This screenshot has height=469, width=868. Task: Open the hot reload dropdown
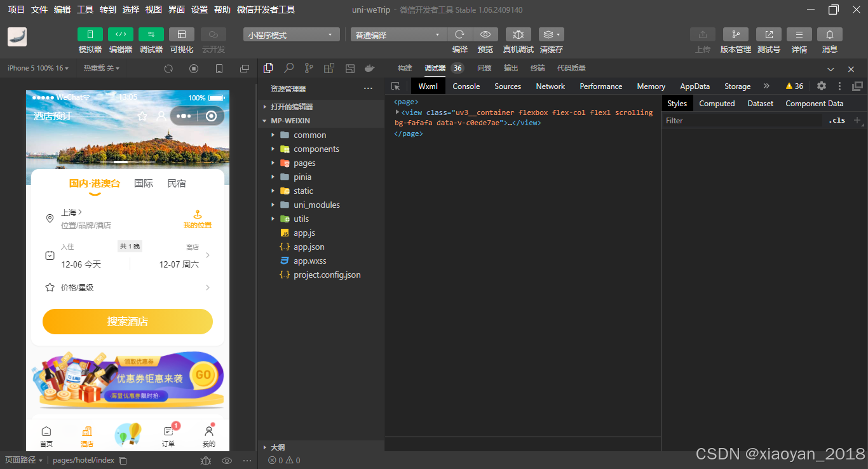102,68
